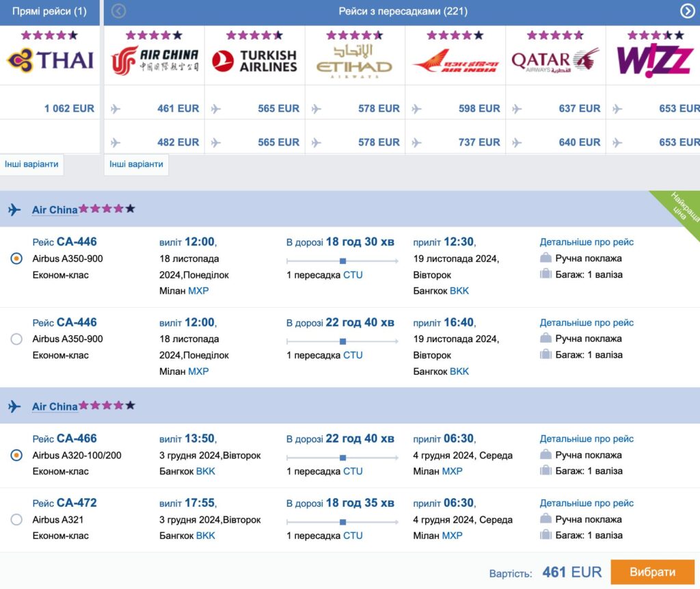This screenshot has width=700, height=589.
Task: Select the Turkish Airlines logo
Action: click(254, 61)
